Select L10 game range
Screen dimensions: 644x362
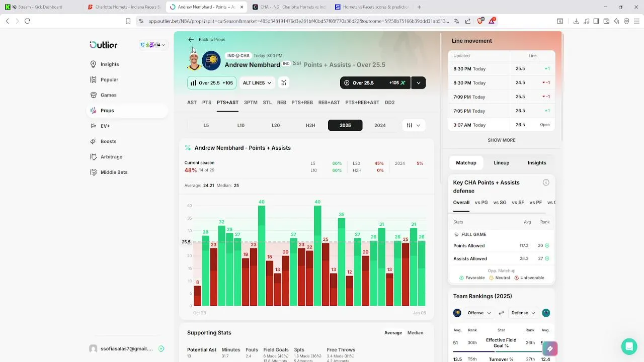pos(241,125)
